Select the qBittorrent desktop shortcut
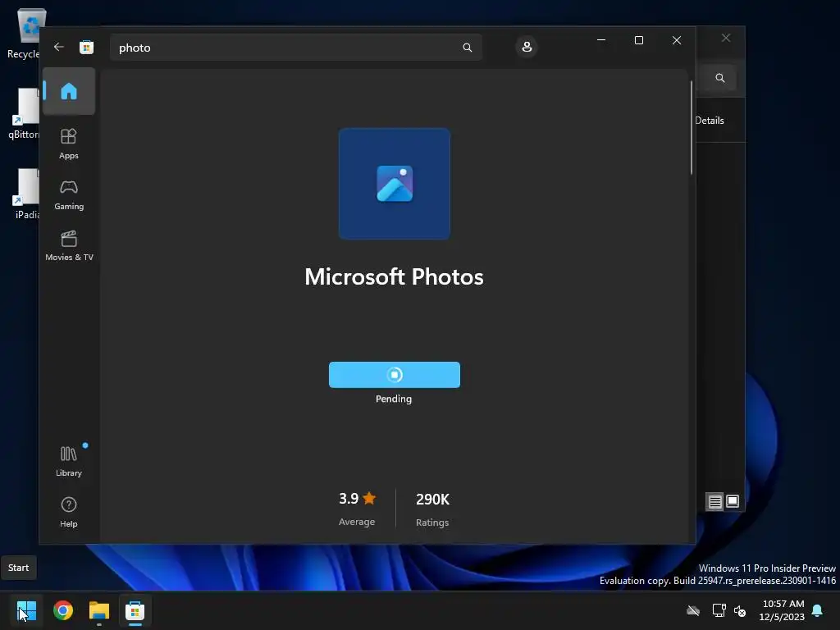Screen dimensions: 840x630 tap(24, 114)
